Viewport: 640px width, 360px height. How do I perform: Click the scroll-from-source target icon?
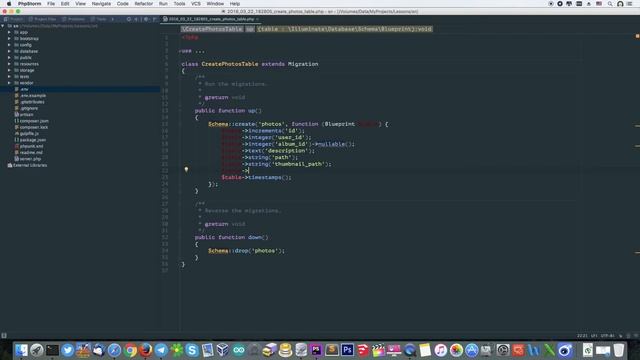(x=129, y=19)
